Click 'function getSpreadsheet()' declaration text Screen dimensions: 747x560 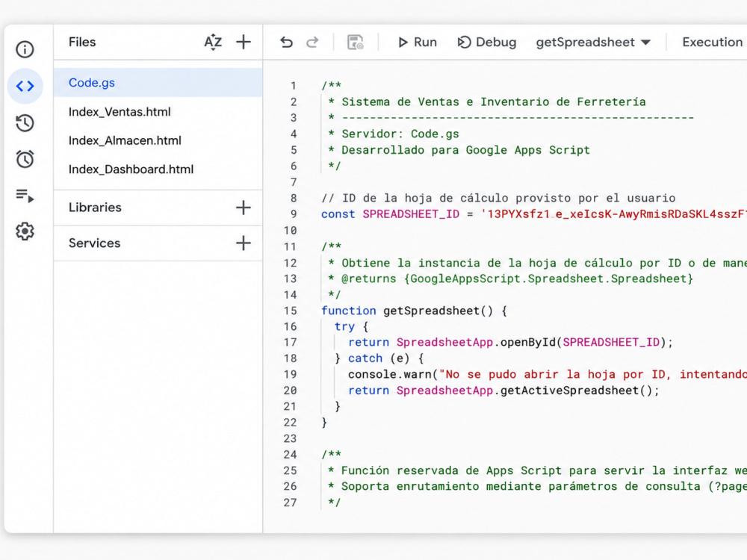click(x=407, y=311)
